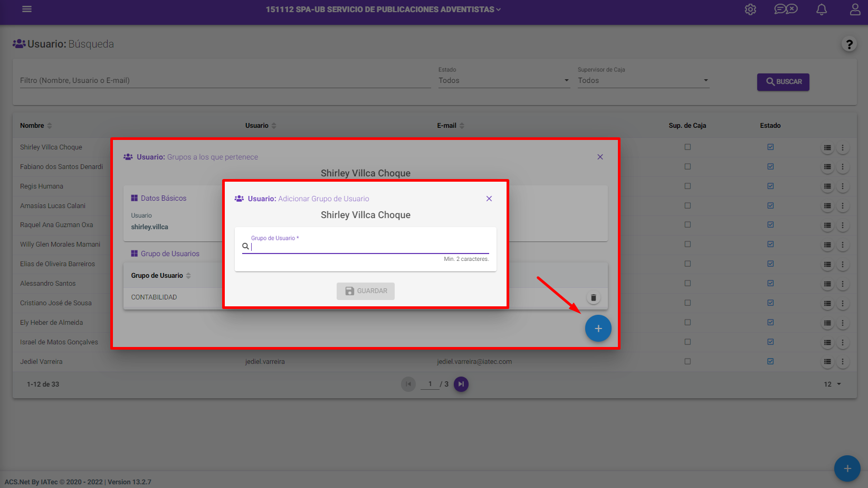Image resolution: width=868 pixels, height=488 pixels.
Task: Select the Fabiano dos Santos Denardi row name
Action: click(61, 167)
